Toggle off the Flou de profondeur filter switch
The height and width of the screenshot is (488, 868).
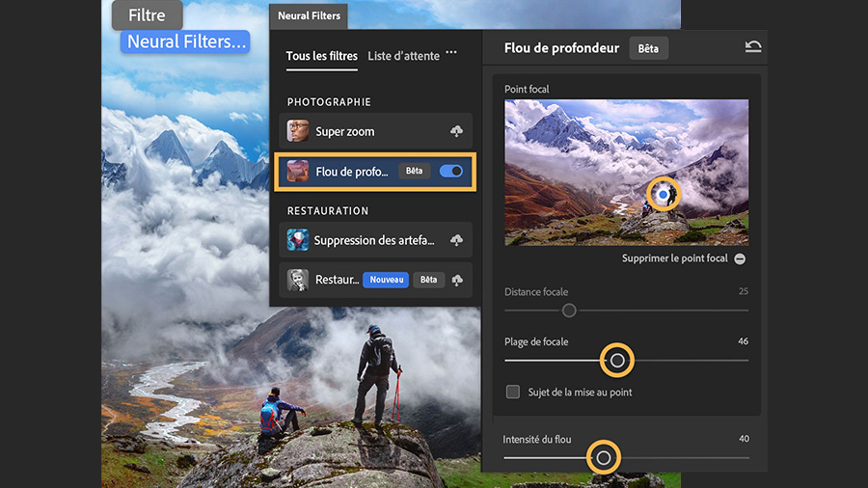pyautogui.click(x=451, y=171)
